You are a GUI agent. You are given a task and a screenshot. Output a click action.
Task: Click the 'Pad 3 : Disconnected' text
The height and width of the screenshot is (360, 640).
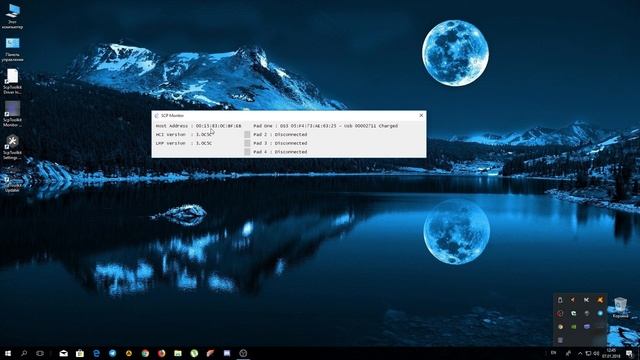pos(280,143)
